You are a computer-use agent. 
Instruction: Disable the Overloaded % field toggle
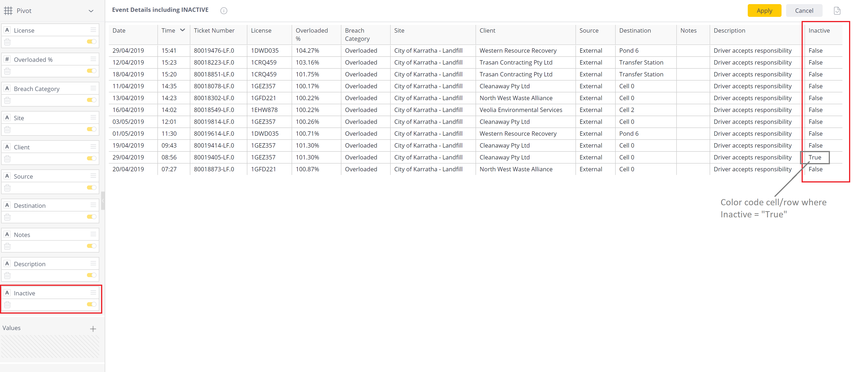[91, 71]
